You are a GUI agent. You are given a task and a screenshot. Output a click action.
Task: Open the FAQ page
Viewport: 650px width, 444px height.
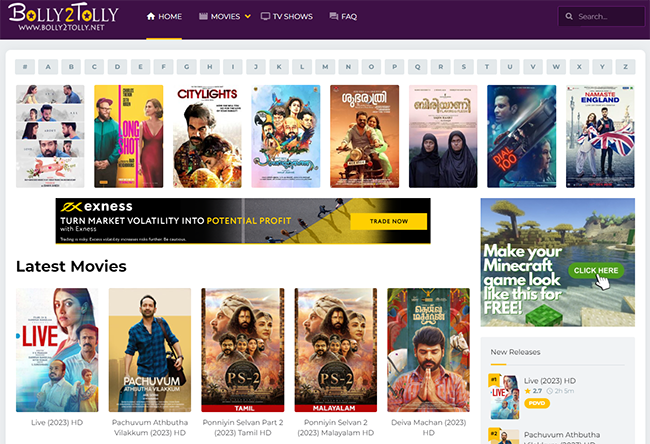(343, 17)
